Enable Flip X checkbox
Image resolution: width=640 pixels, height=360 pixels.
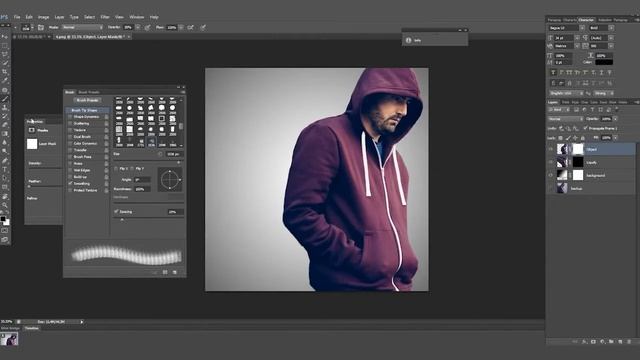[x=116, y=168]
